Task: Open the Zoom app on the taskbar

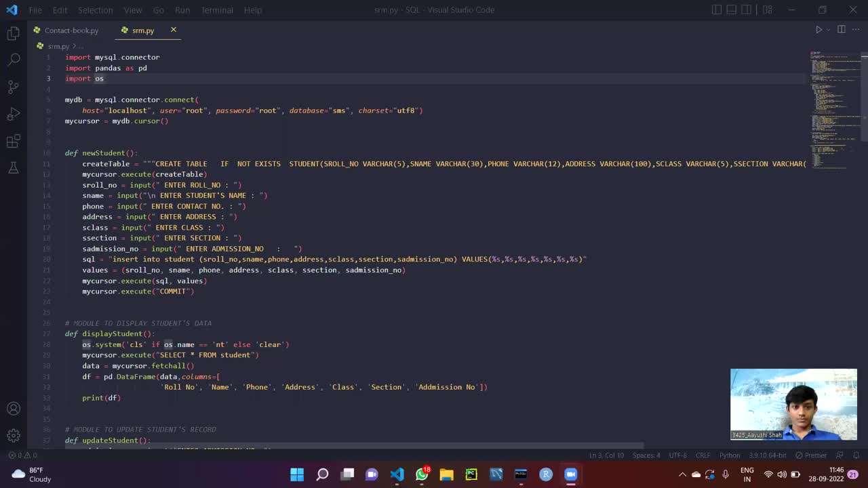Action: pos(571,474)
